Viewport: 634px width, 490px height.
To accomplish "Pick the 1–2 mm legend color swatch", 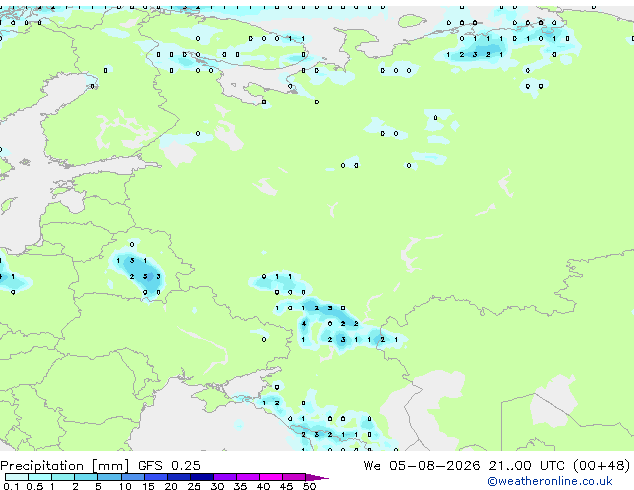I will pyautogui.click(x=63, y=477).
